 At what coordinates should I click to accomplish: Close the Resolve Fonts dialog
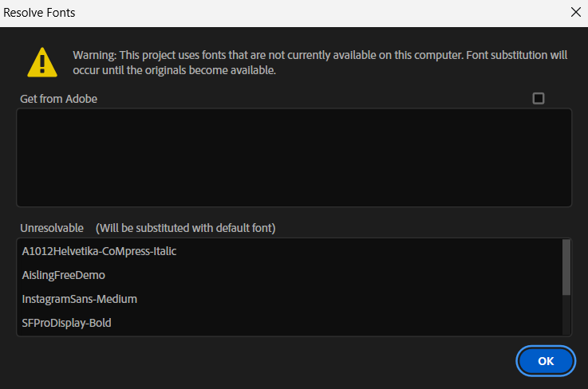[575, 12]
